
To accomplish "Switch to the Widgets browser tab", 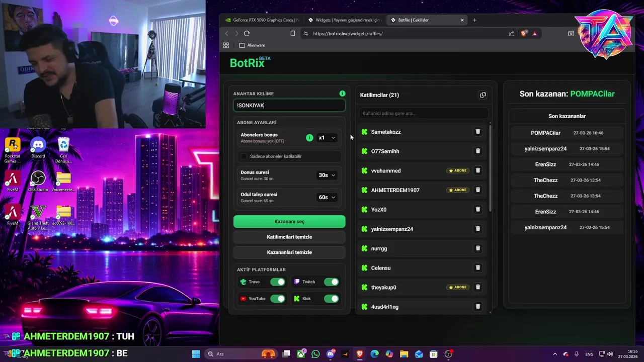I will click(x=344, y=20).
